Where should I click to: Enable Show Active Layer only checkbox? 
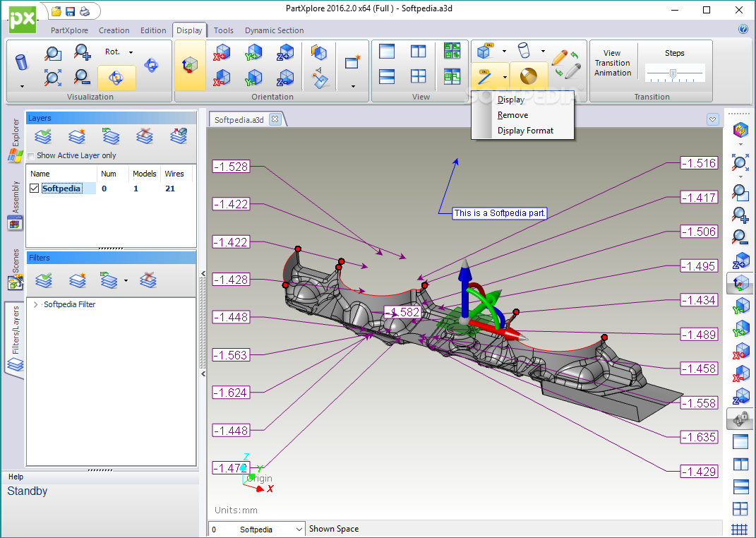point(31,156)
